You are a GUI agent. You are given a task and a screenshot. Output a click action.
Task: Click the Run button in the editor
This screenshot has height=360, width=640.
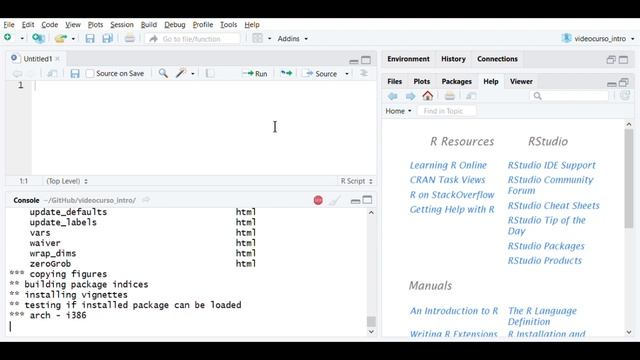point(255,73)
